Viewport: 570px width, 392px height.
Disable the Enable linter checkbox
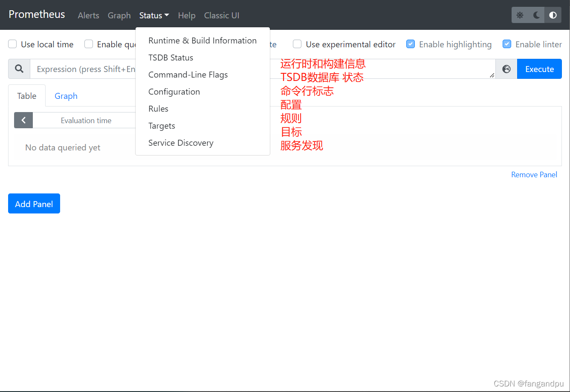[507, 44]
